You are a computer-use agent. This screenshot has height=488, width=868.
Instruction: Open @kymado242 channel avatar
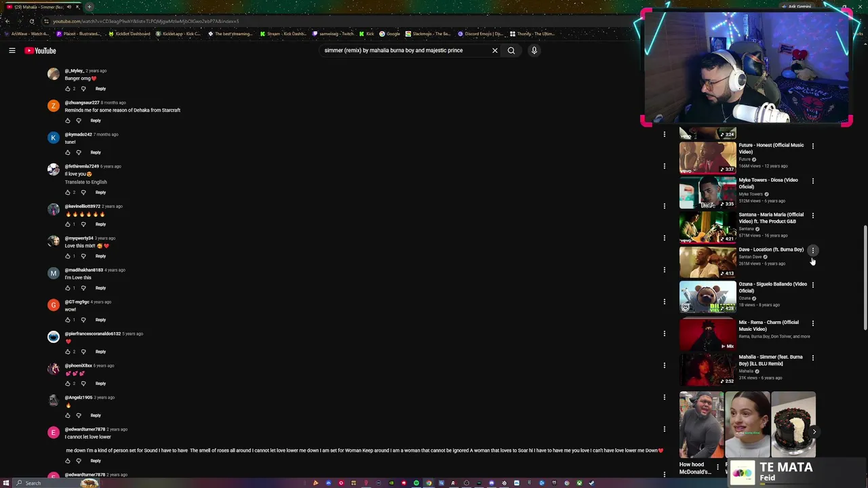click(x=54, y=138)
